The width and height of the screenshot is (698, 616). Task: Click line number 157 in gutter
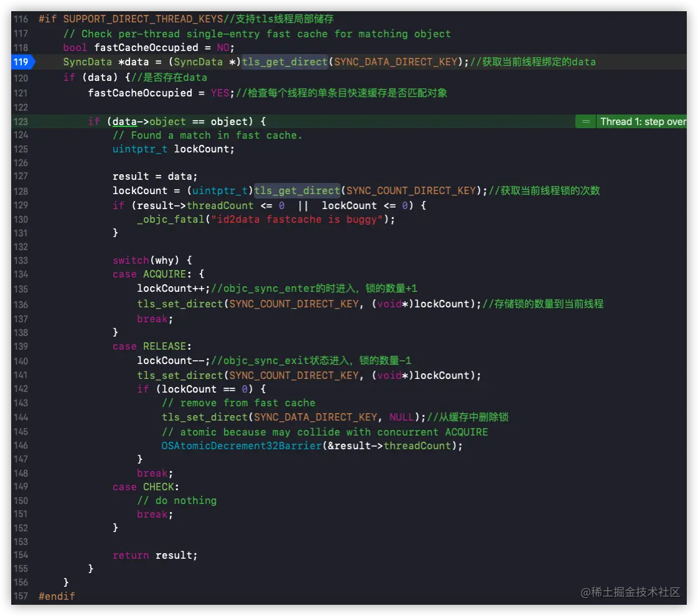pyautogui.click(x=21, y=596)
